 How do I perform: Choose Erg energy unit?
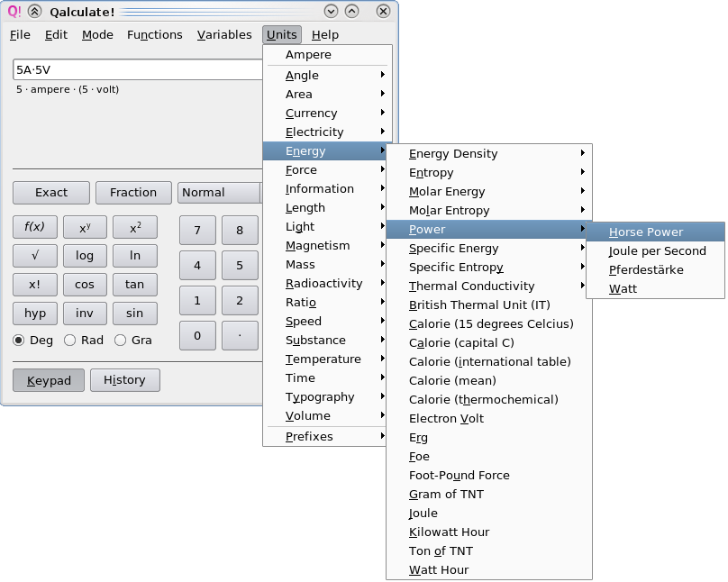(x=489, y=438)
